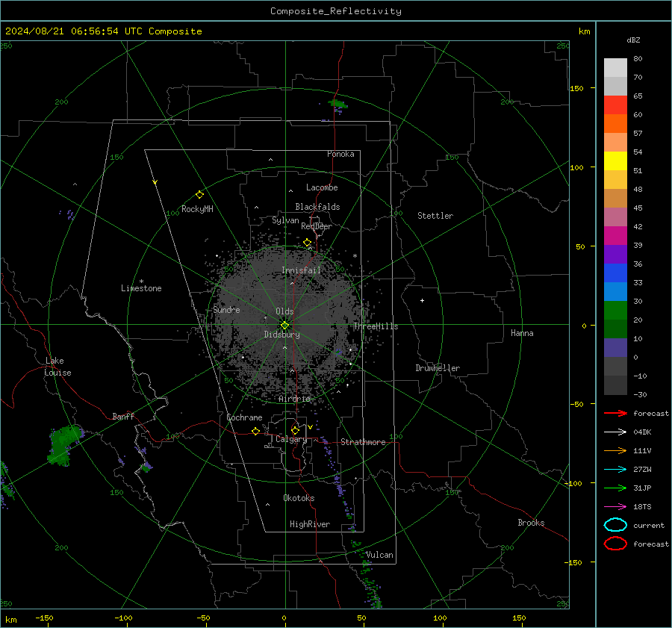Select the red 65-60 dBZ swatch
Image resolution: width=672 pixels, height=628 pixels.
tap(615, 105)
